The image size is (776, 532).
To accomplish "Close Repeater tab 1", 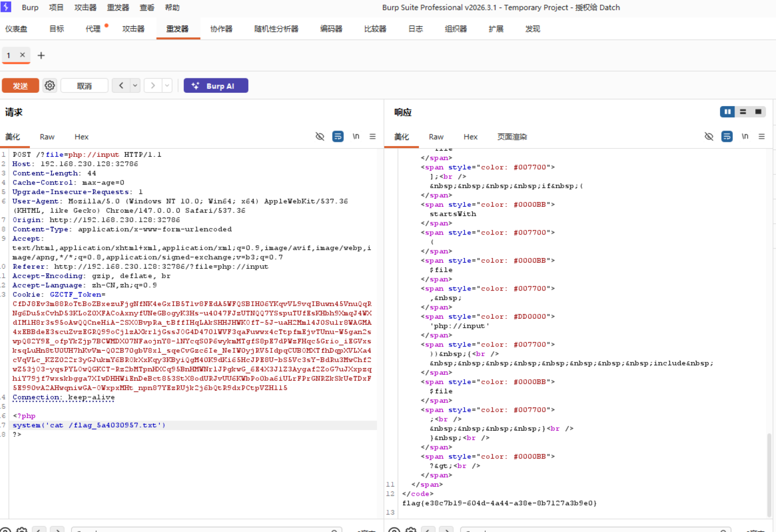I will [x=22, y=55].
